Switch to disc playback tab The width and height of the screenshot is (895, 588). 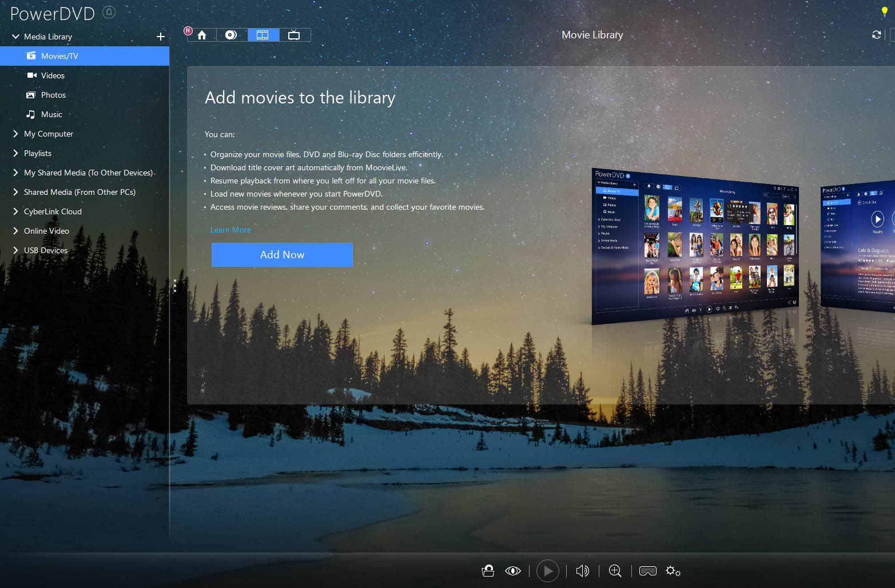tap(231, 35)
